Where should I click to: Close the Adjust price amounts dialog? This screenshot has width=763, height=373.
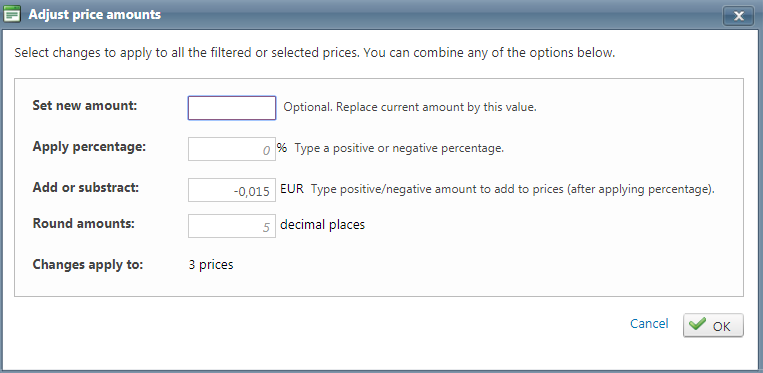tap(739, 16)
